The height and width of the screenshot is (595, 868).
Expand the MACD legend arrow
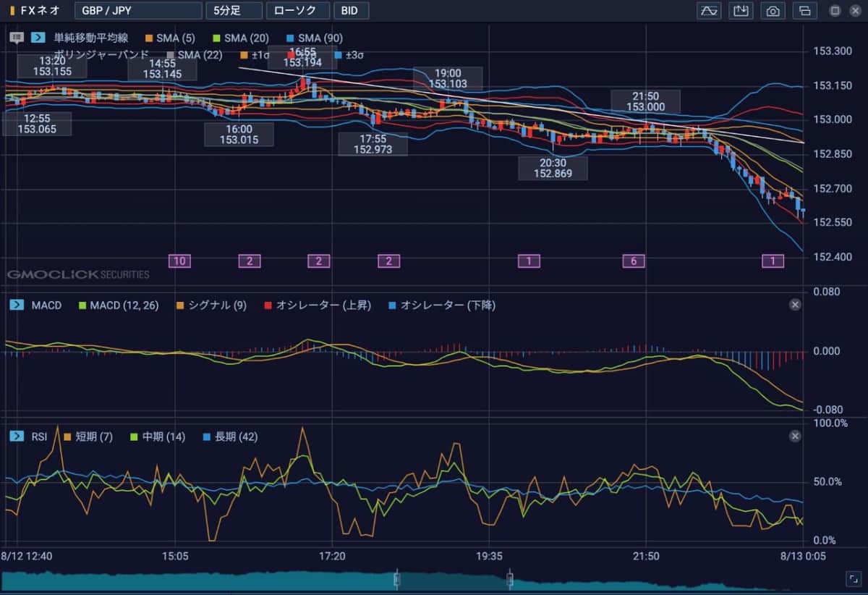pyautogui.click(x=17, y=305)
